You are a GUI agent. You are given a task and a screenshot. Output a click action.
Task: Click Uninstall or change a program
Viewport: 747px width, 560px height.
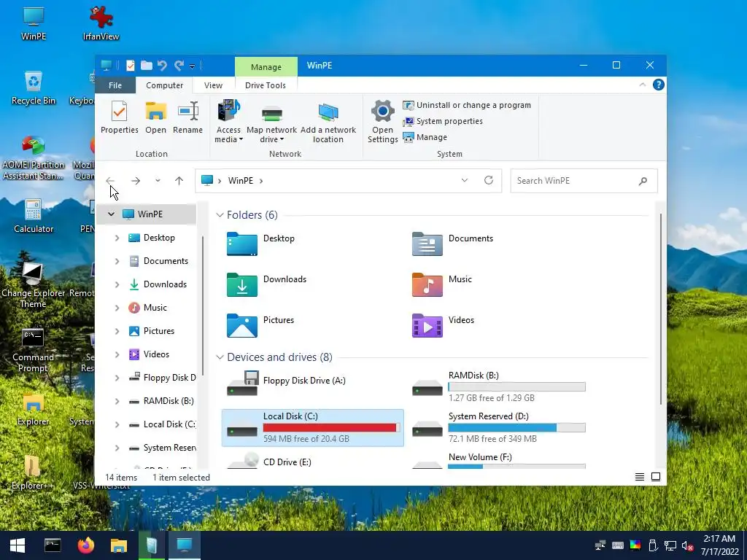pyautogui.click(x=467, y=105)
